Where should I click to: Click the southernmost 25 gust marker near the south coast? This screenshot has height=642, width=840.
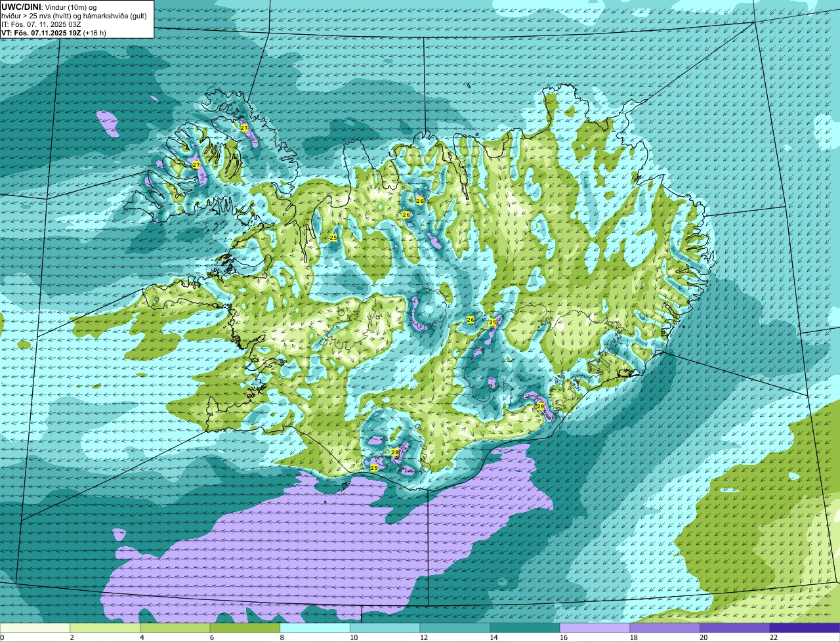click(374, 468)
